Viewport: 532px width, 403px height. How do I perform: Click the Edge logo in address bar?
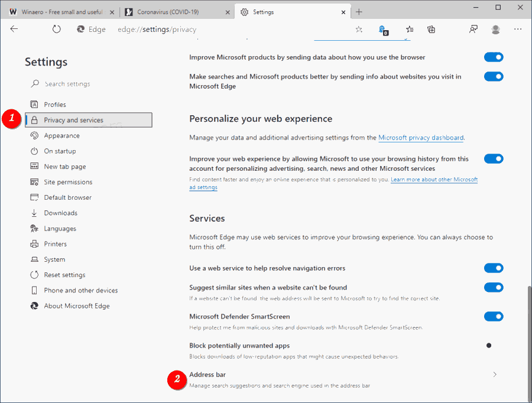[x=81, y=30]
